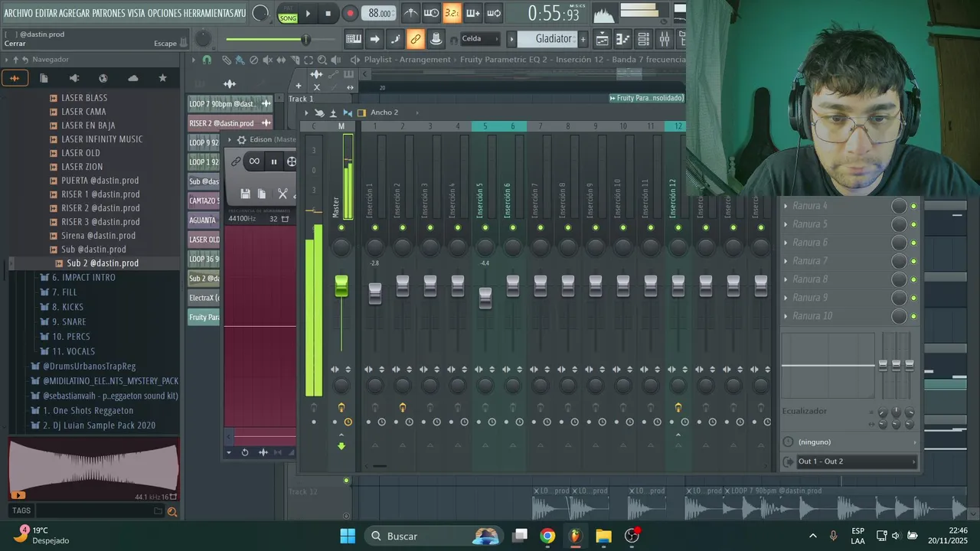Toggle Ranura 4 effect slot on/off
This screenshot has width=980, height=551.
[913, 206]
